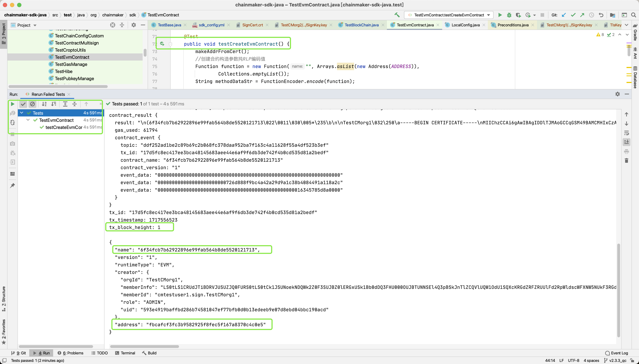Collapse the TestEvmContract test tree node
Screen dimensions: 639x364
tap(28, 120)
